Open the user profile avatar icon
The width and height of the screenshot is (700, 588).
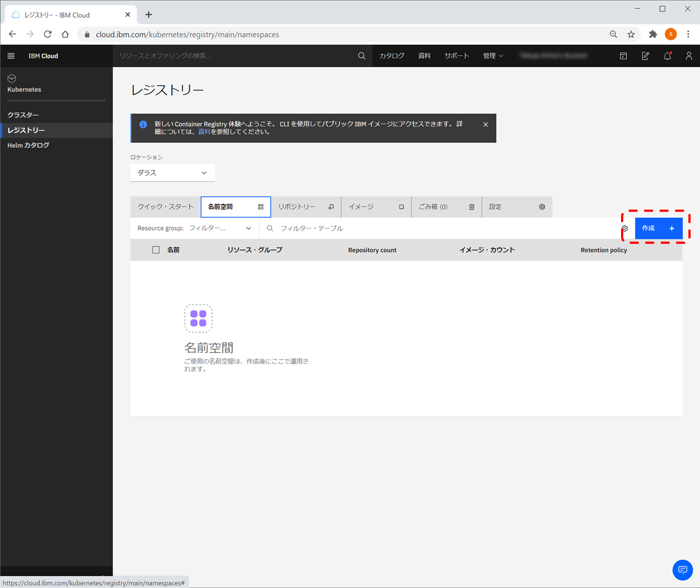[x=689, y=56]
